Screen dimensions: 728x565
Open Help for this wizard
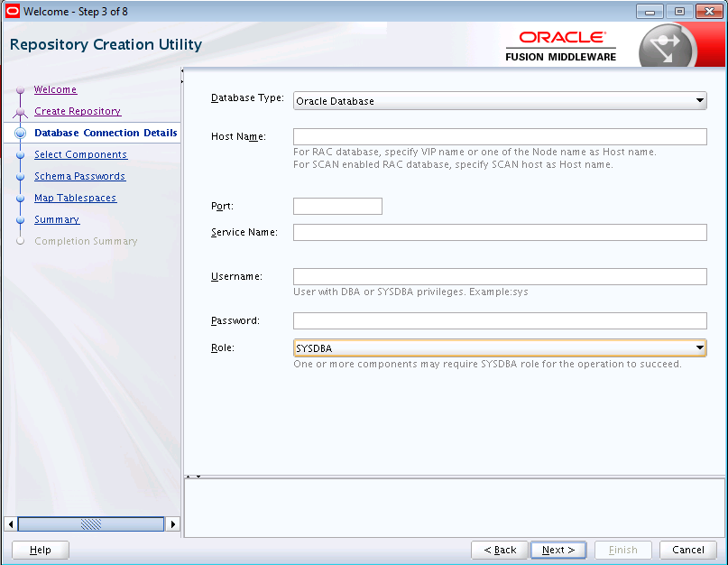click(x=41, y=551)
